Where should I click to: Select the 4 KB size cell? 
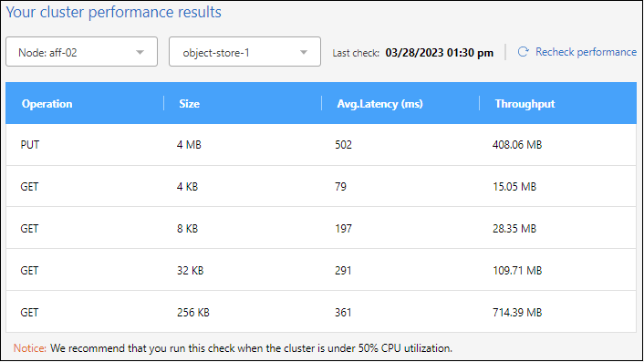(188, 187)
